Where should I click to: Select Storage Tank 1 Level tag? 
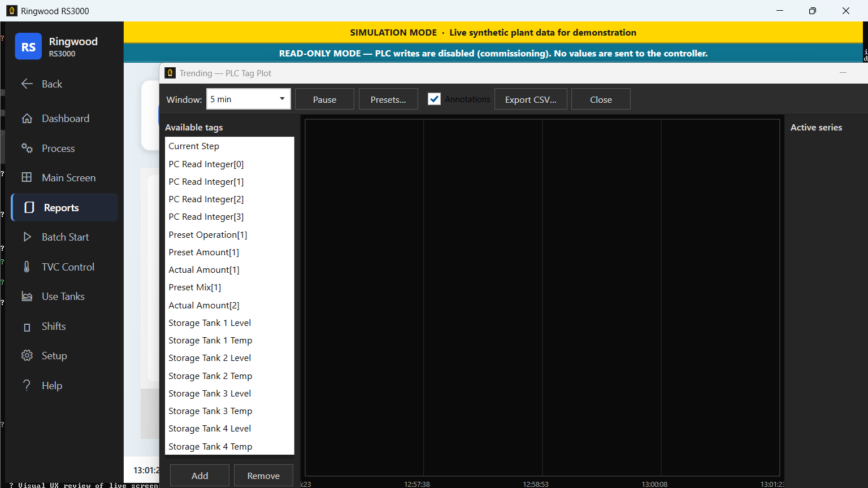pos(229,323)
